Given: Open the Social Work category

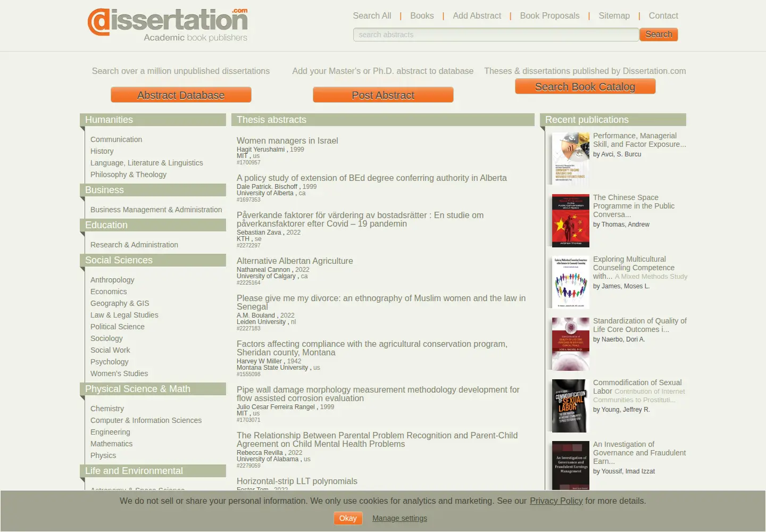Looking at the screenshot, I should (110, 350).
